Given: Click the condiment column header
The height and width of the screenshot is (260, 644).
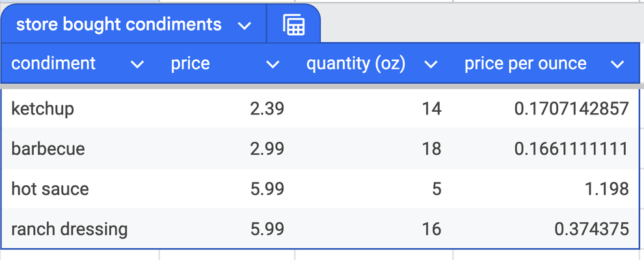Looking at the screenshot, I should point(54,64).
